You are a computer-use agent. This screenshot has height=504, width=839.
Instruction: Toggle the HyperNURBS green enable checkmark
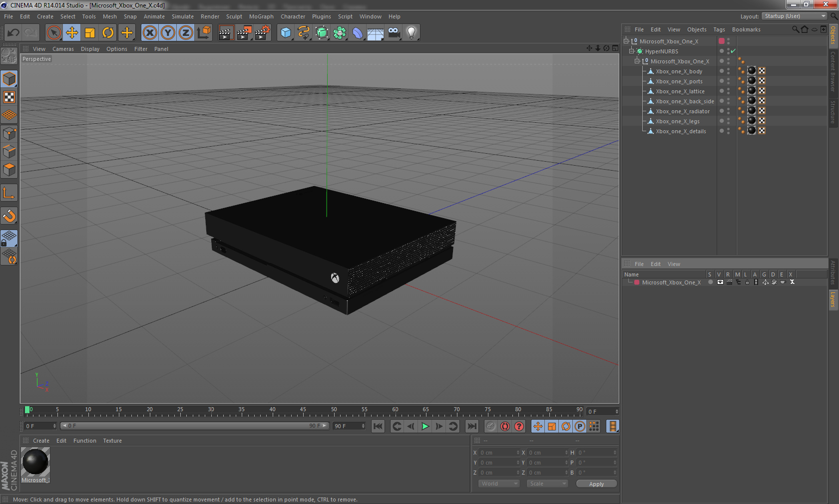click(x=733, y=51)
